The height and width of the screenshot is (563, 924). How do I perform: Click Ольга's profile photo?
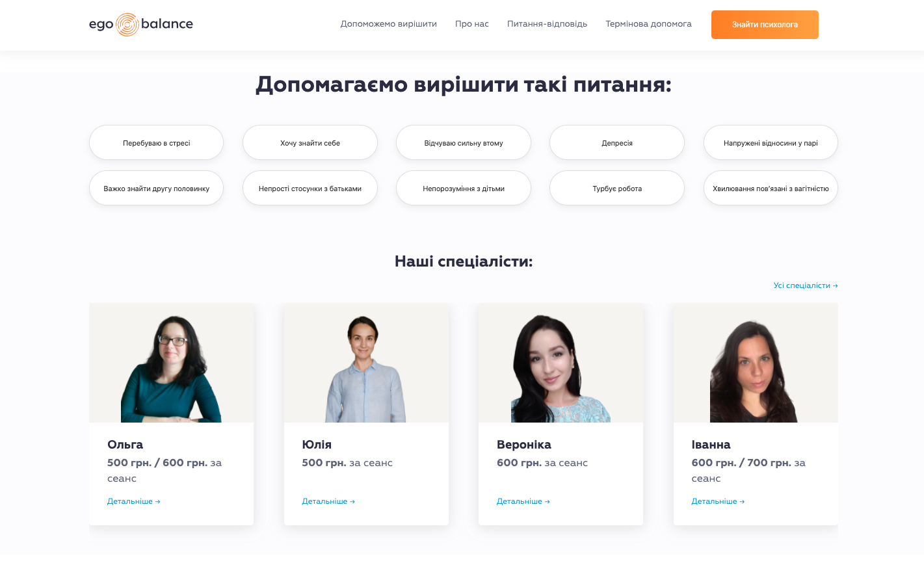pyautogui.click(x=172, y=363)
